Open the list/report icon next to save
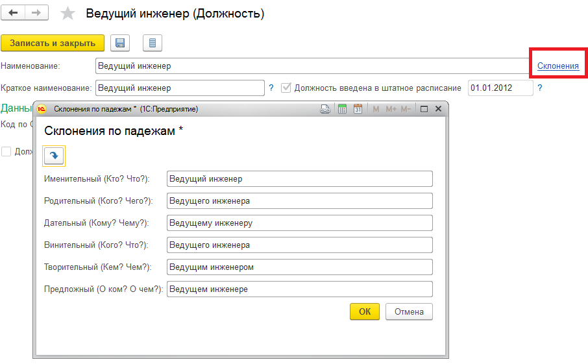This screenshot has width=588, height=364. [x=153, y=43]
